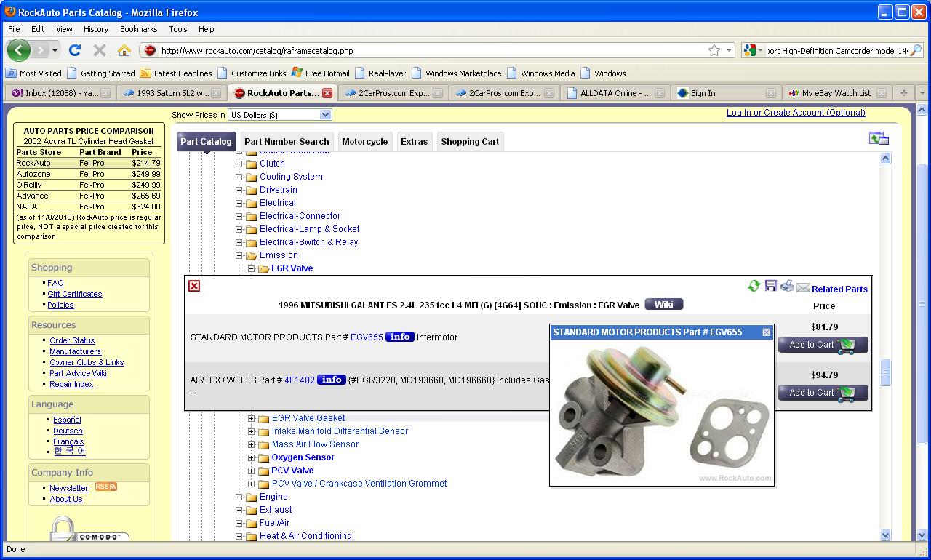This screenshot has height=560, width=931.
Task: Print the parts listing with printer icon
Action: pos(787,286)
